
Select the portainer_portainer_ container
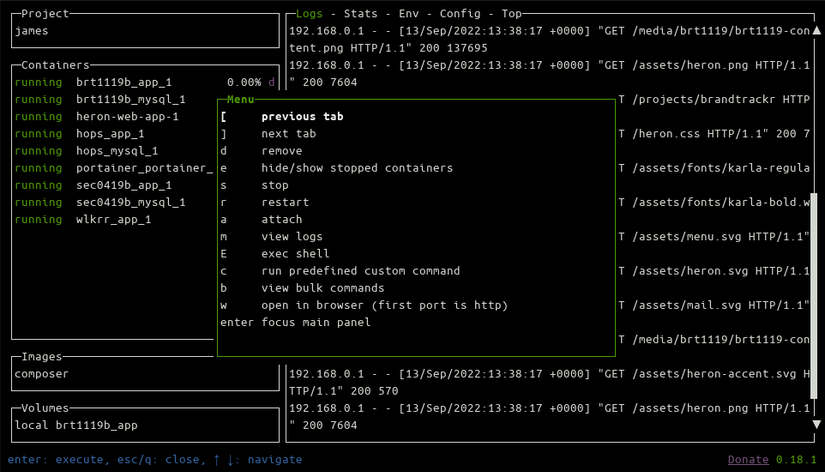click(115, 168)
